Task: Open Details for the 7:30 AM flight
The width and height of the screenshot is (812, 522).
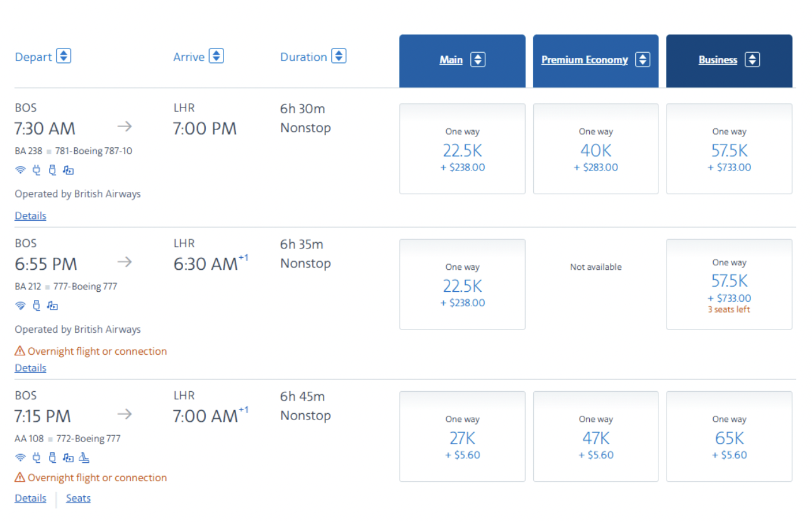Action: [30, 216]
